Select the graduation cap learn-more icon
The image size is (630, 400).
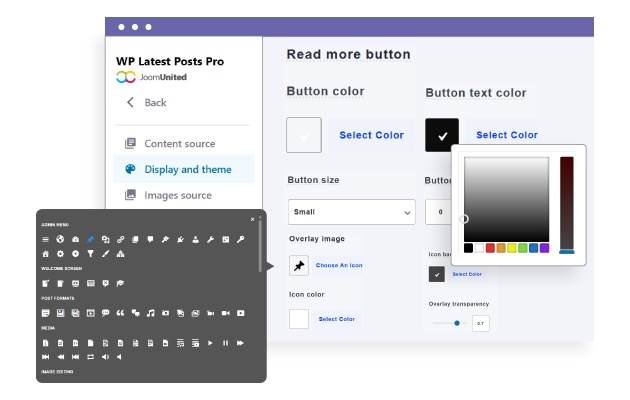[x=121, y=284]
